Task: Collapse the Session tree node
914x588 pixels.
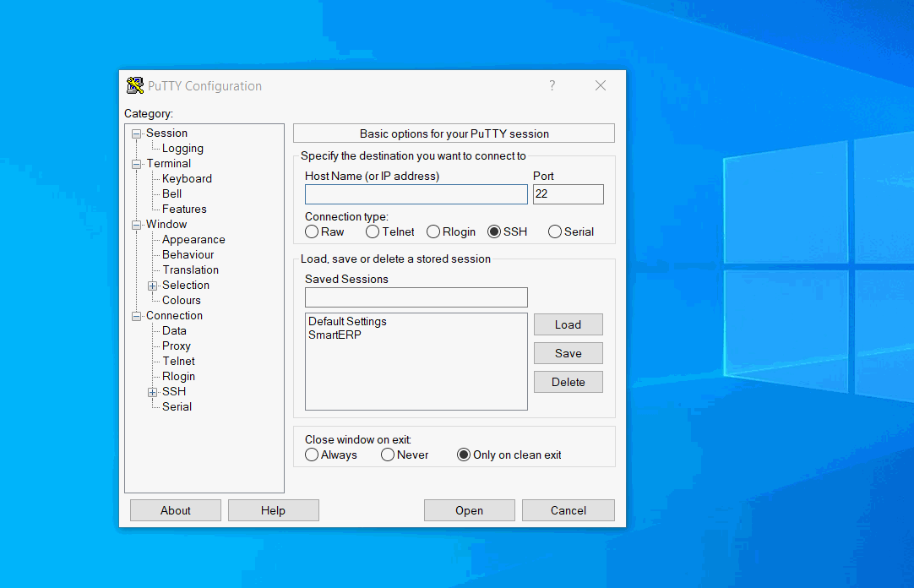Action: [136, 134]
